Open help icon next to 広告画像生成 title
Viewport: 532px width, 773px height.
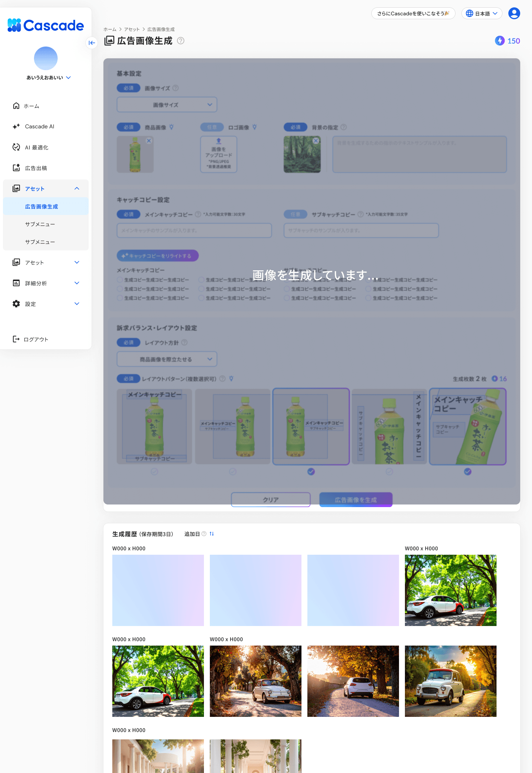point(181,41)
